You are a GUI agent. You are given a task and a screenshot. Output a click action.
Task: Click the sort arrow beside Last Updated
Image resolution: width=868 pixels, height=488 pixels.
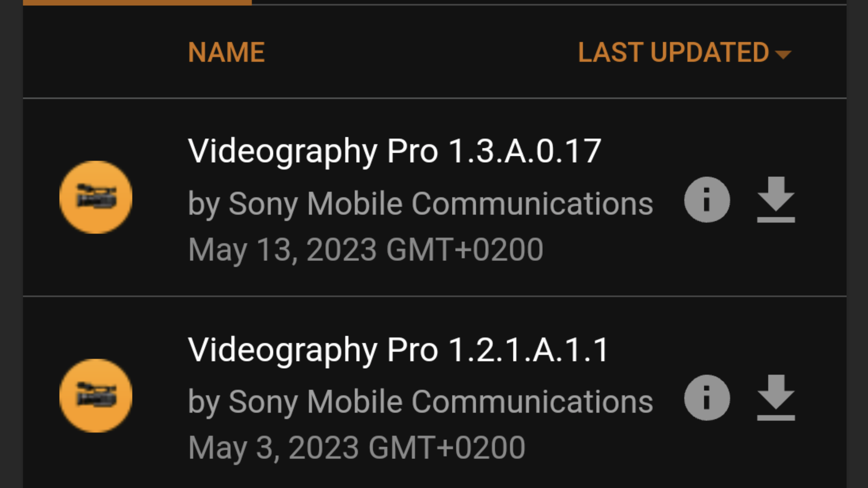[x=783, y=54]
